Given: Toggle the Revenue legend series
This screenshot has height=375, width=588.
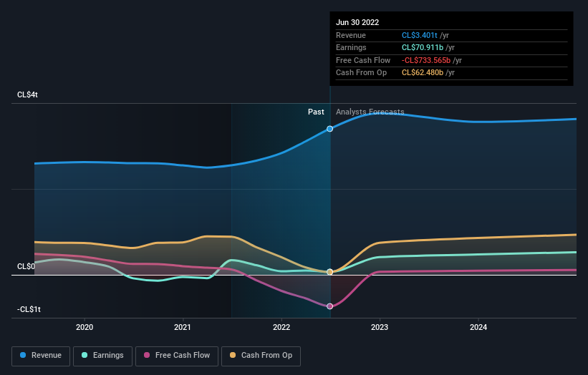Looking at the screenshot, I should (41, 356).
